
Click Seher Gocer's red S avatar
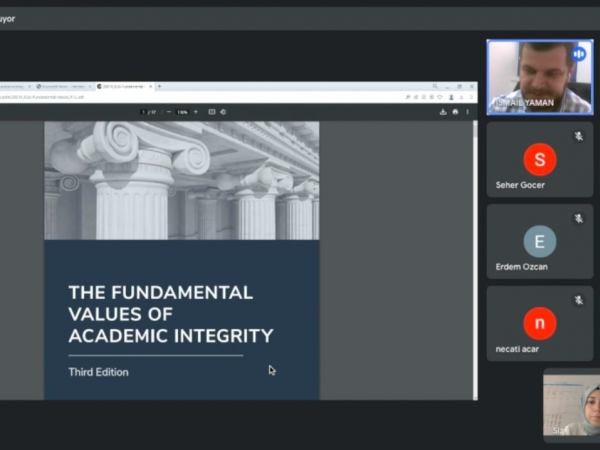(x=540, y=160)
